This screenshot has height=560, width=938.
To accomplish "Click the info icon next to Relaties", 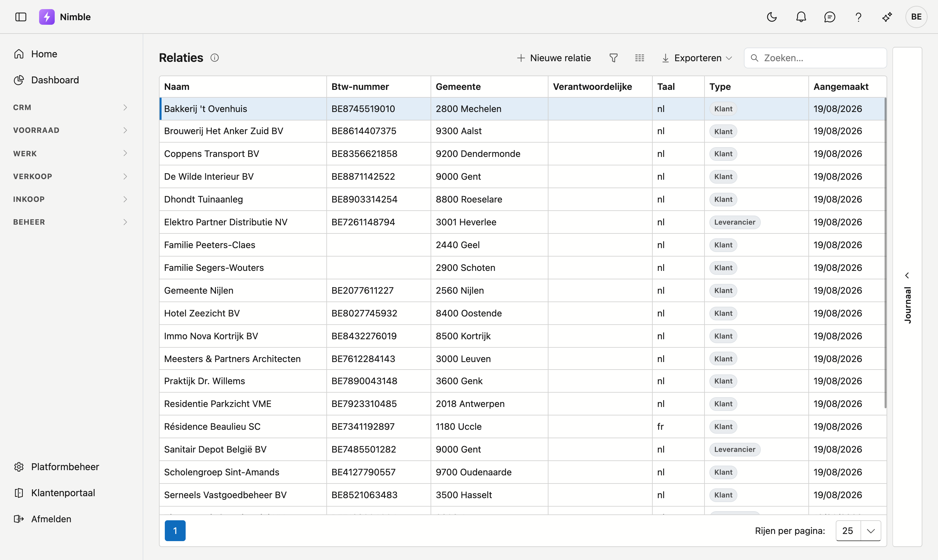I will (x=214, y=58).
